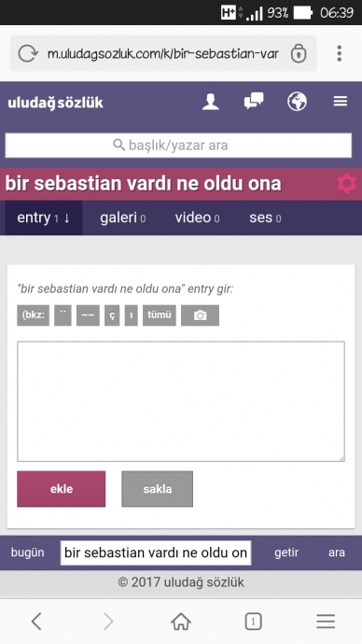Click the globe icon in header
The height and width of the screenshot is (644, 362).
coord(297,102)
